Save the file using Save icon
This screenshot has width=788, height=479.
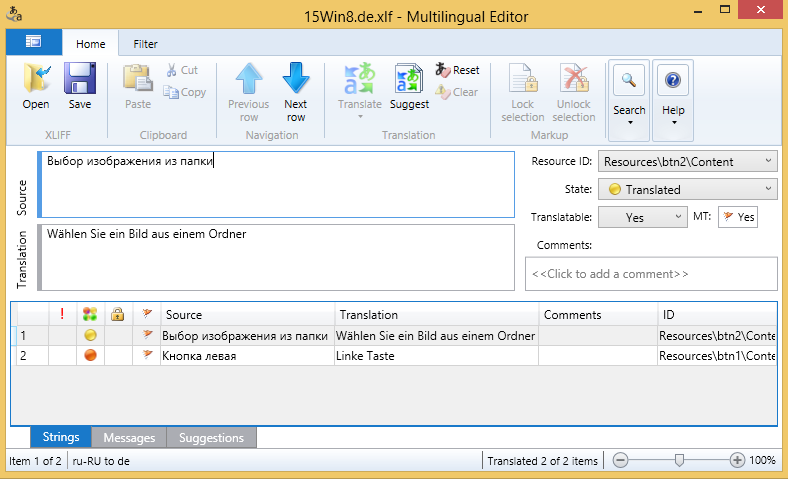[x=80, y=78]
